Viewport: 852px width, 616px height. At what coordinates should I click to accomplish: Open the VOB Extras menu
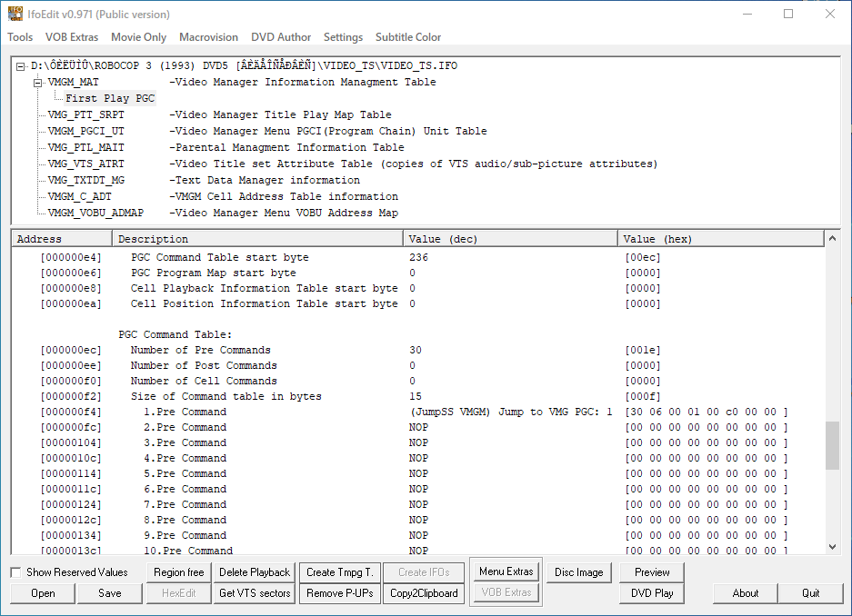(x=72, y=37)
